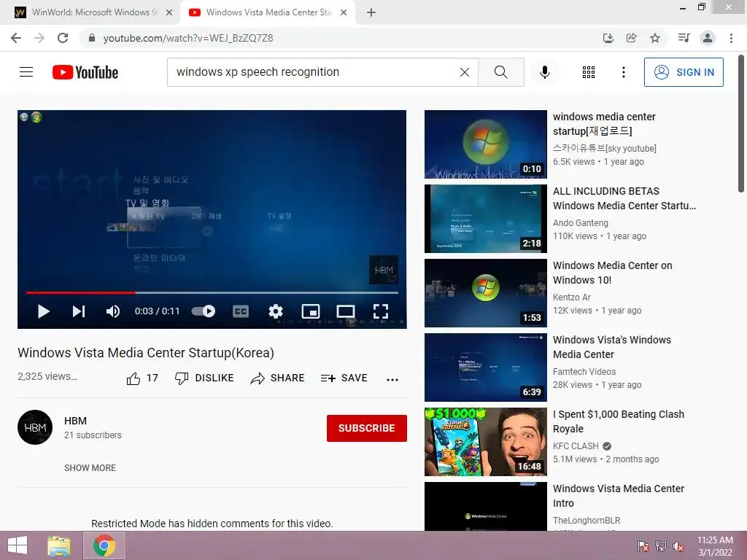The height and width of the screenshot is (560, 747).
Task: Open video player settings gear
Action: point(275,311)
